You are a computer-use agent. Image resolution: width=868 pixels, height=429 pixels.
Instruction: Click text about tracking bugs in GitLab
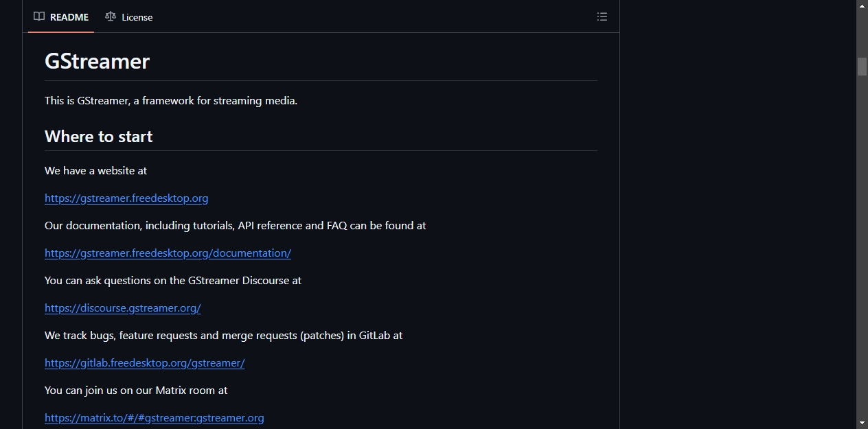[224, 336]
